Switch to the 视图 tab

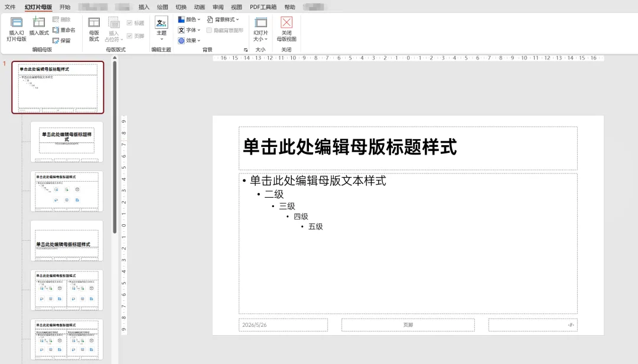(x=236, y=7)
